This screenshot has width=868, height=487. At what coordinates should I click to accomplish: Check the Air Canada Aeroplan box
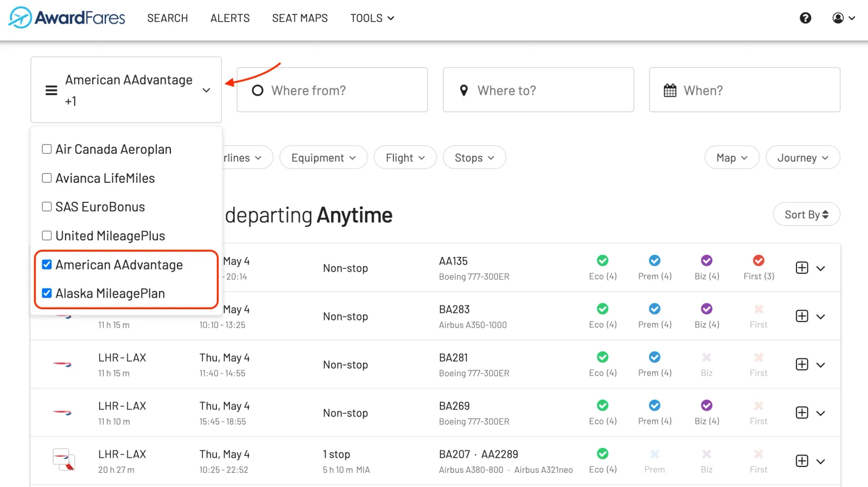click(47, 149)
